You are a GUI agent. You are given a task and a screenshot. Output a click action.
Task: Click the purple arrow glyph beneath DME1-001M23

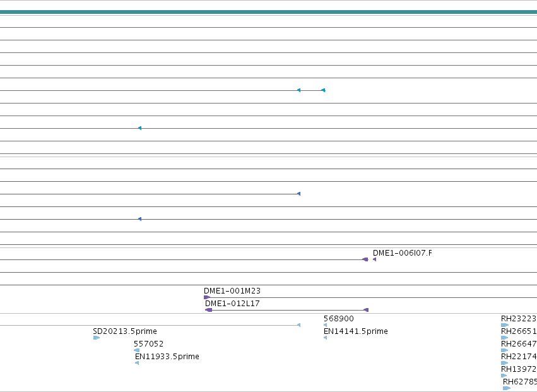pyautogui.click(x=207, y=297)
